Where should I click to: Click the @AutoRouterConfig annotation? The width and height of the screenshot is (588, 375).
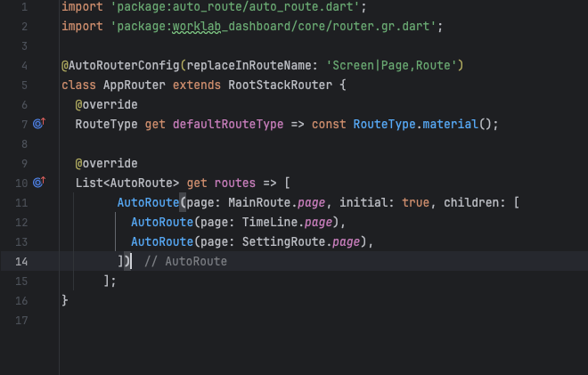[x=120, y=66]
